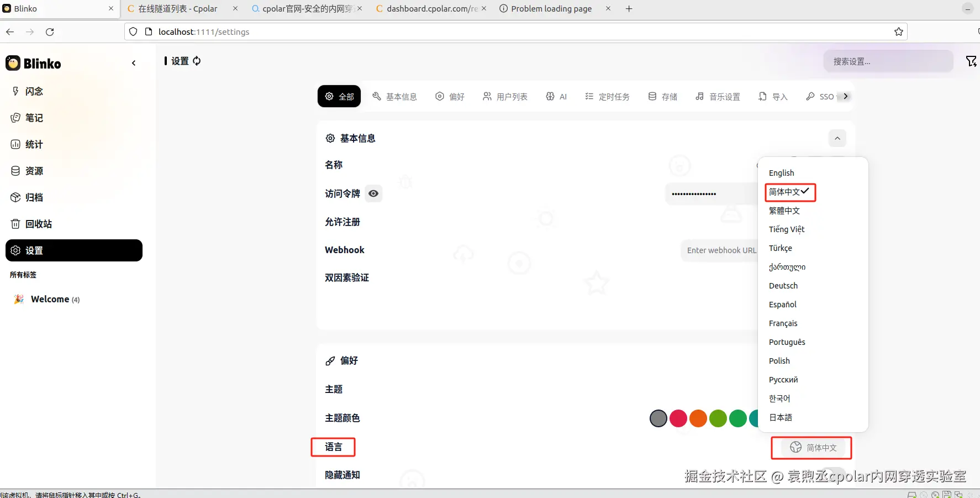Choose Français from the language list
Screen dimensions: 980x498
tap(813, 323)
